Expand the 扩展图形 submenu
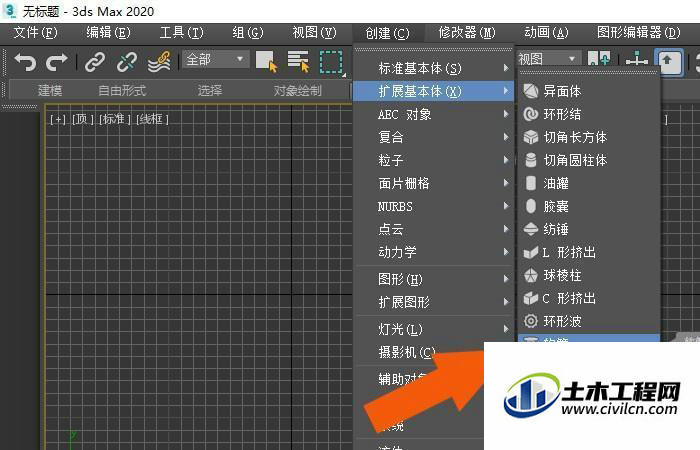 click(433, 302)
